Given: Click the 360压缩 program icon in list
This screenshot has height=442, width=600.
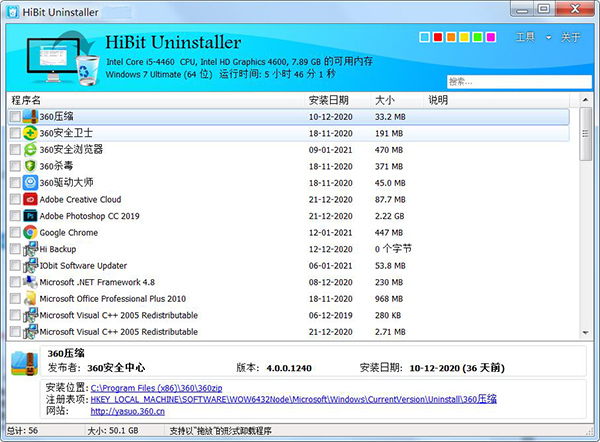Looking at the screenshot, I should click(x=30, y=117).
